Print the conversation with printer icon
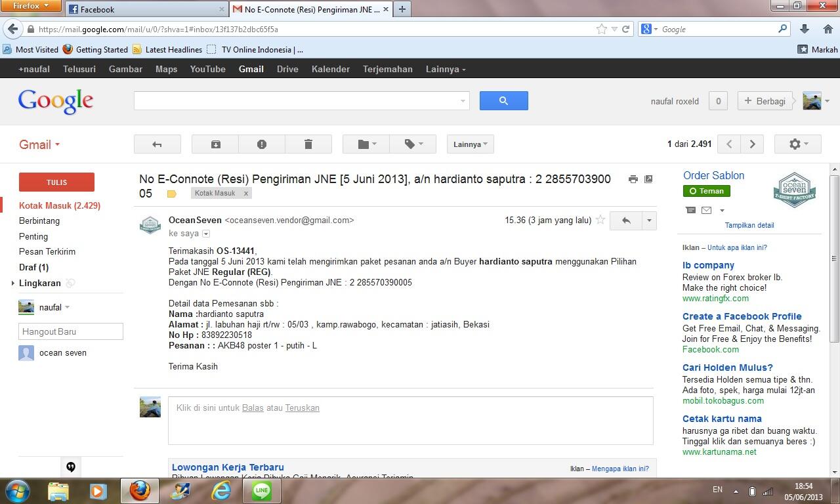The height and width of the screenshot is (504, 840). point(633,179)
